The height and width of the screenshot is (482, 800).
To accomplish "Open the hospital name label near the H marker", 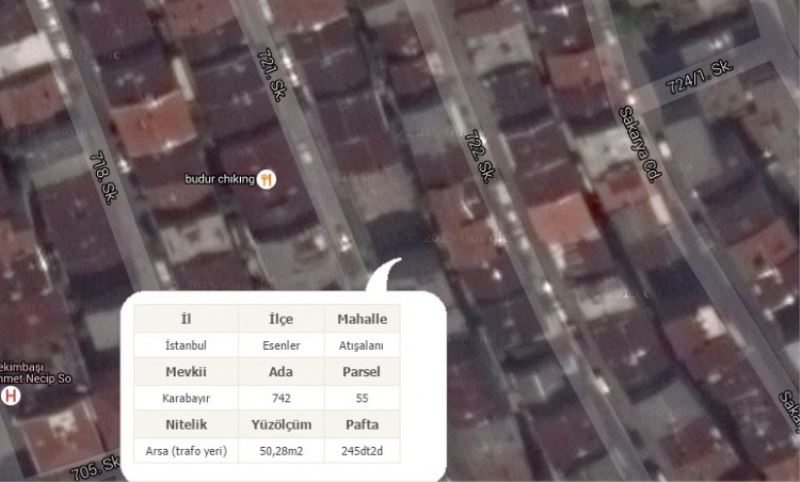I will click(35, 373).
